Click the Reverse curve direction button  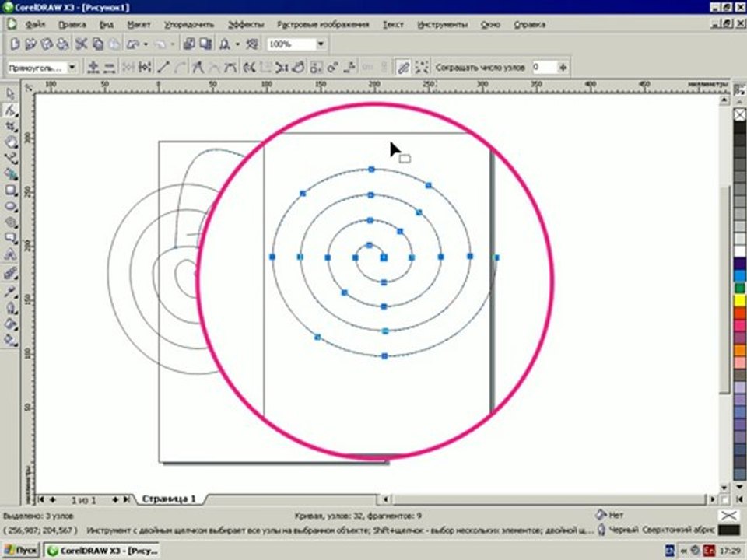pos(249,68)
